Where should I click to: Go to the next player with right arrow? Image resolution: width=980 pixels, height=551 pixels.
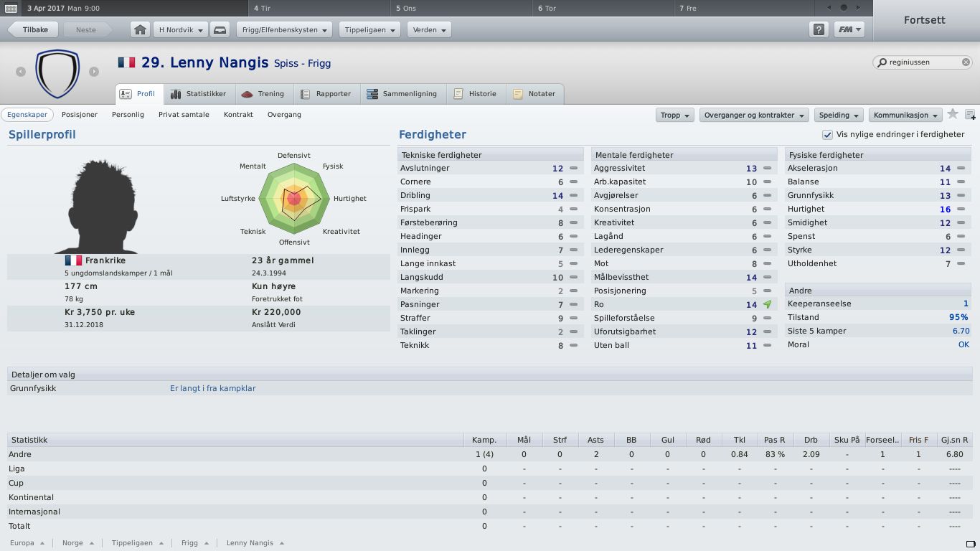(94, 71)
